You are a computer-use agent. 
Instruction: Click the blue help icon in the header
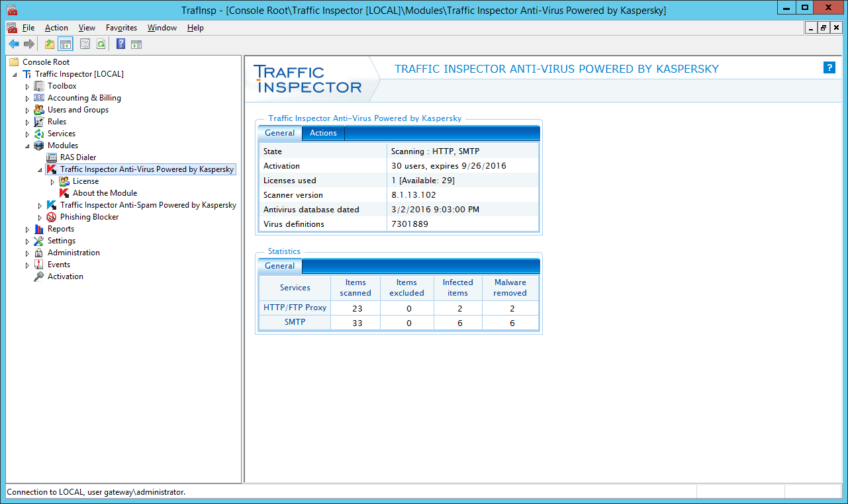point(829,67)
